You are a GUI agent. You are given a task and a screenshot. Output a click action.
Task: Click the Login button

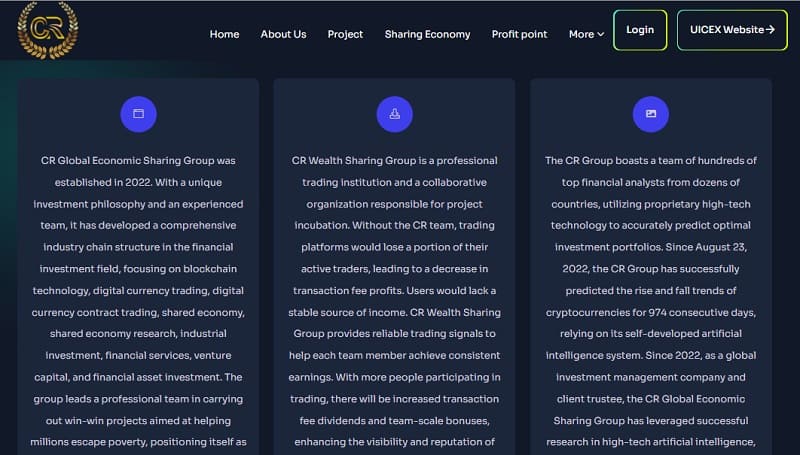pyautogui.click(x=640, y=30)
